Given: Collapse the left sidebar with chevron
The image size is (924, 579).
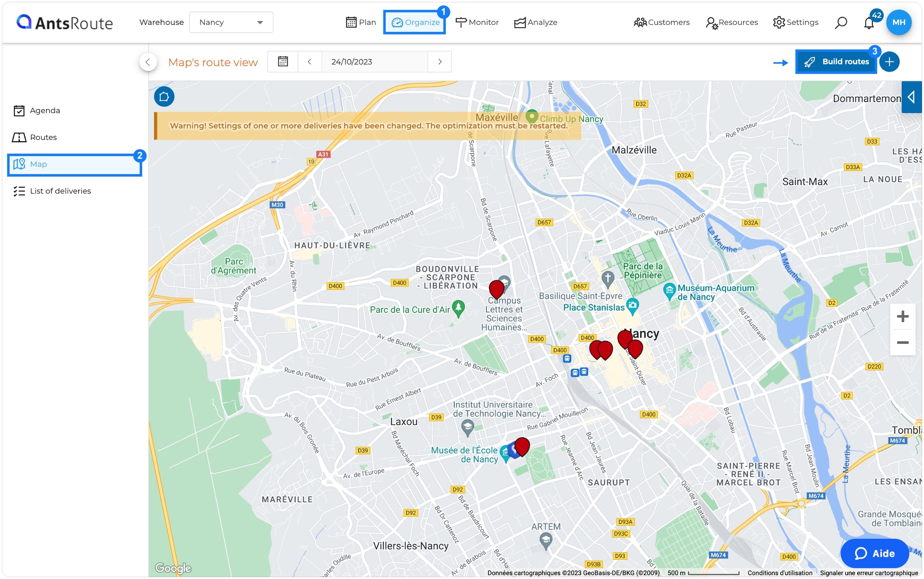Looking at the screenshot, I should (x=148, y=62).
